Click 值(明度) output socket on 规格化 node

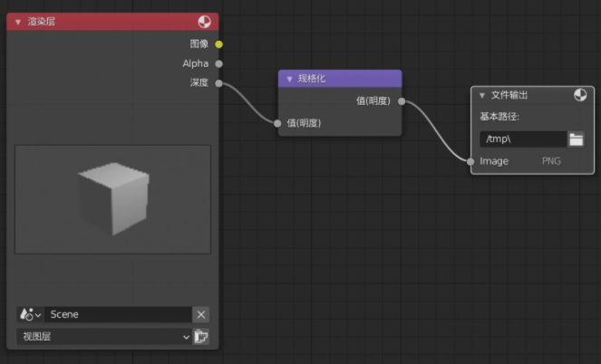402,101
